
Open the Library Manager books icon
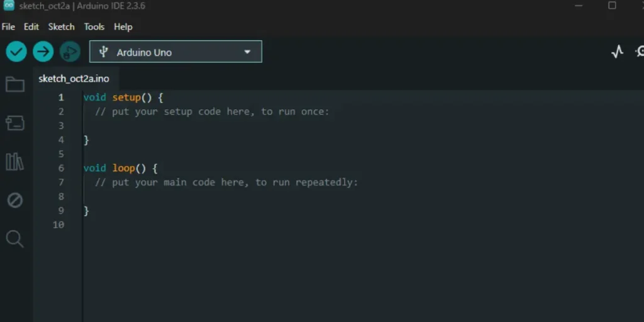pos(14,162)
